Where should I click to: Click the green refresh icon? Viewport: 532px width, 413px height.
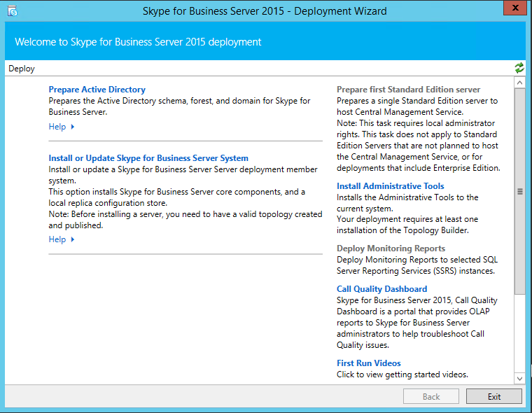coord(519,68)
